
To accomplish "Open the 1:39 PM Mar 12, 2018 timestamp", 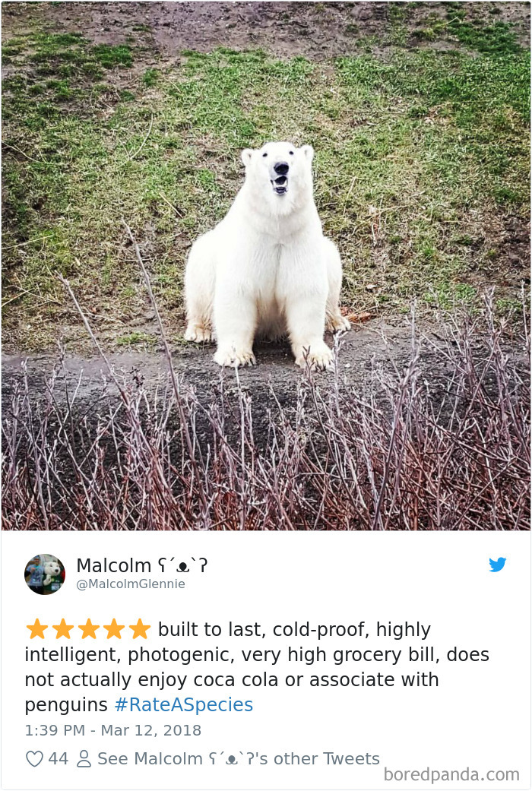I will pyautogui.click(x=113, y=730).
